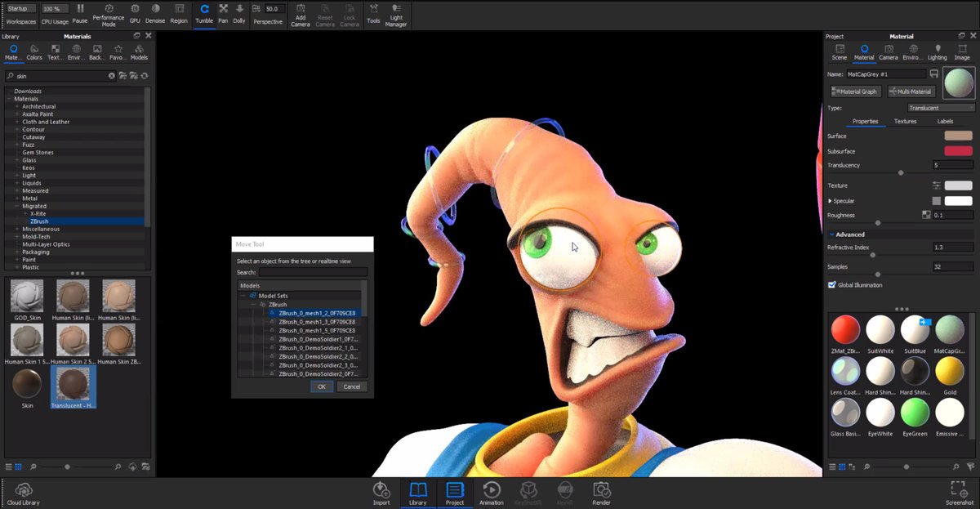Select the Tumble camera tool
The image size is (980, 509).
pos(204,13)
